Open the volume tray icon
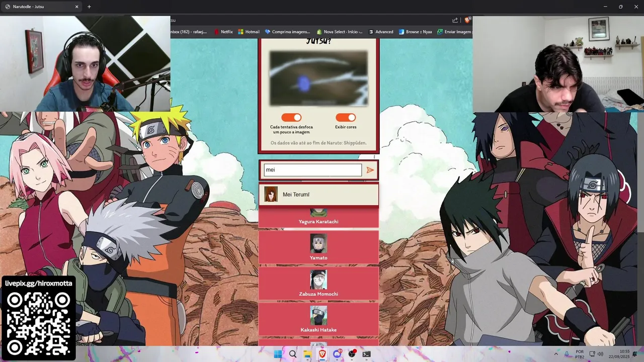This screenshot has width=644, height=362. 600,354
